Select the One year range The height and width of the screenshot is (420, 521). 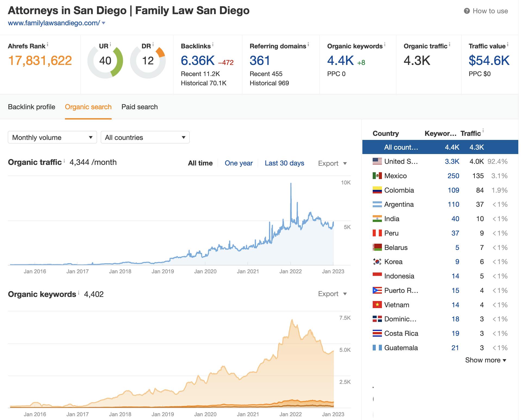238,163
